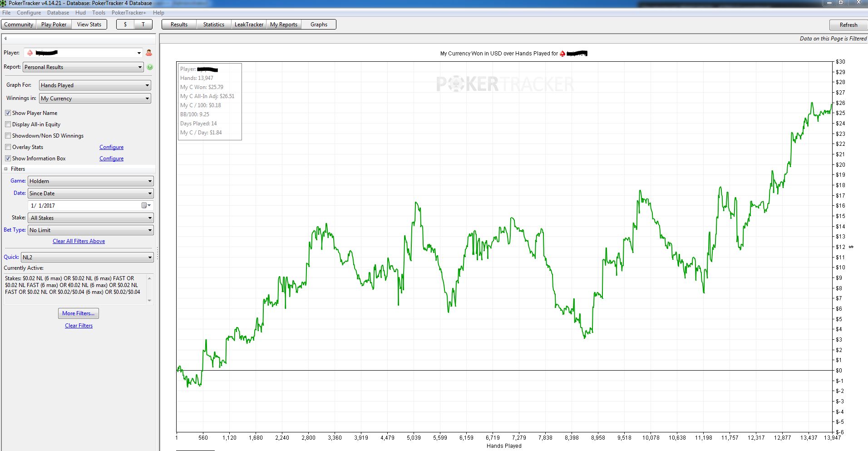The width and height of the screenshot is (868, 451).
Task: Enable Showdown/Non SD Winnings checkbox
Action: (8, 136)
